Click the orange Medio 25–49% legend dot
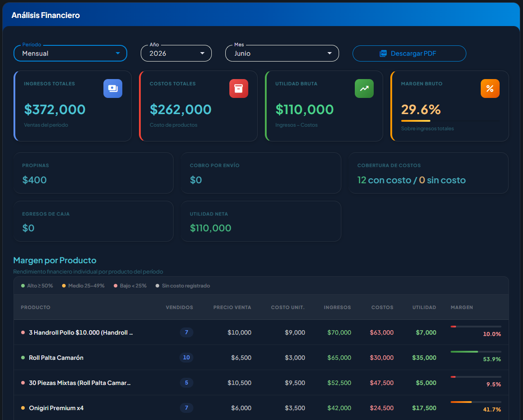523x420 pixels. 64,286
